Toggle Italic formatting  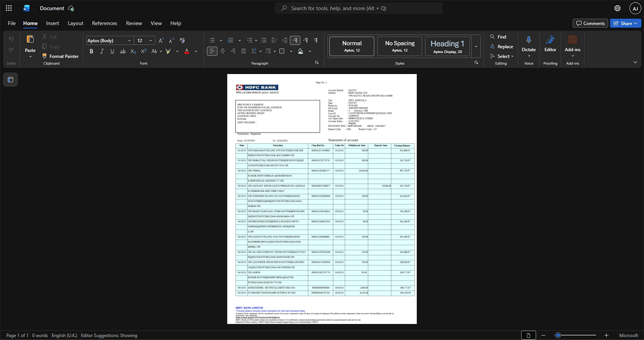click(x=102, y=51)
